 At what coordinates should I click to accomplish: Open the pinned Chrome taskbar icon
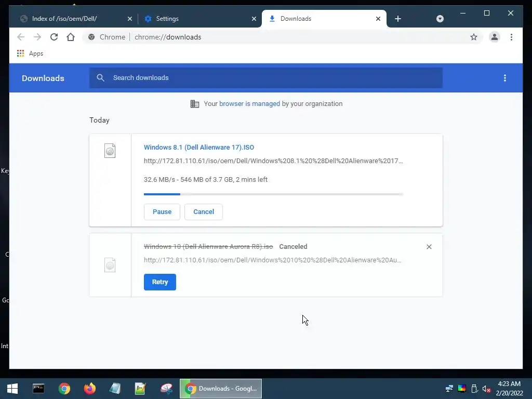(64, 389)
